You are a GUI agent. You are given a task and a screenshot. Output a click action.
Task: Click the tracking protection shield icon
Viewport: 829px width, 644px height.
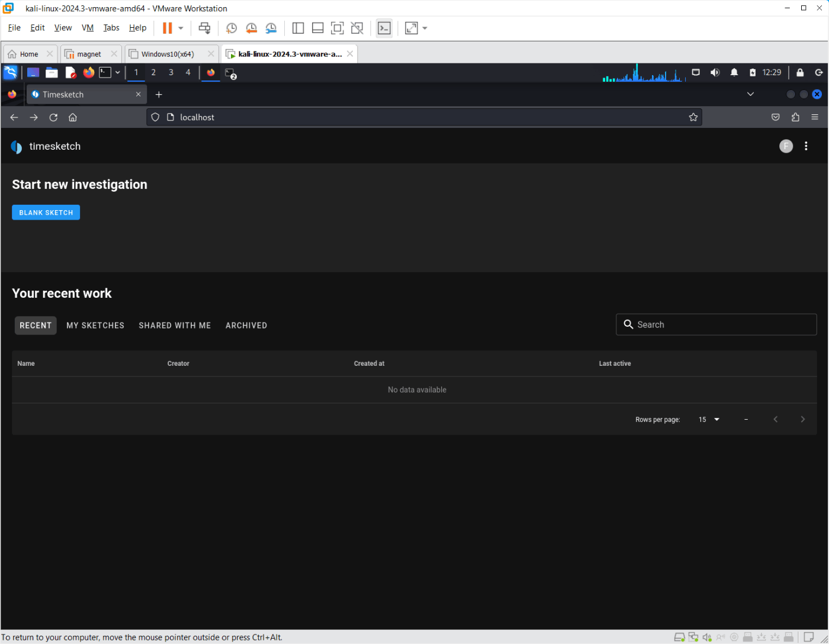(x=155, y=117)
